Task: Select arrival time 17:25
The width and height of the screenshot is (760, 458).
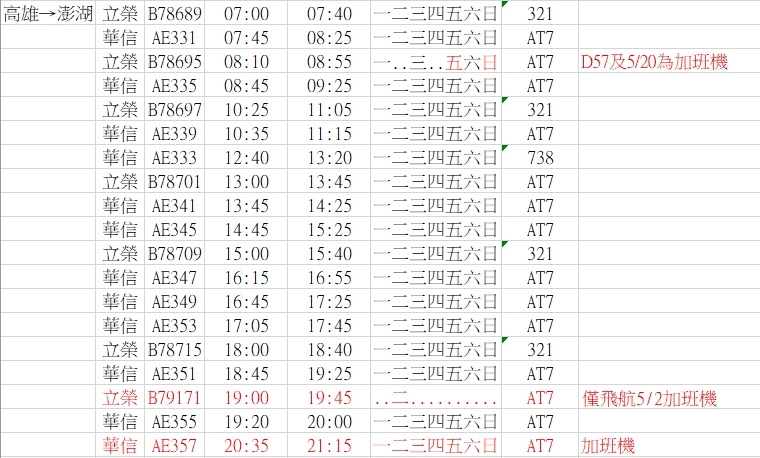Action: coord(330,301)
